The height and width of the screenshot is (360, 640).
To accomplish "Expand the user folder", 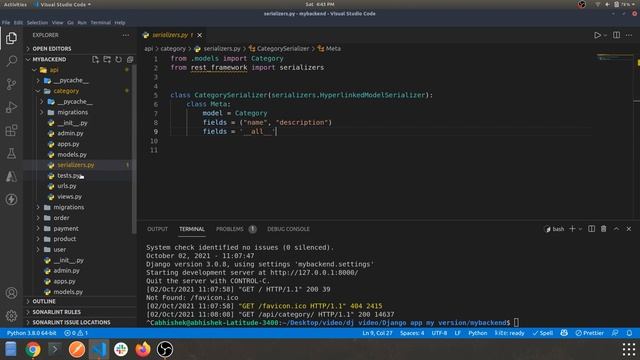I will click(60, 250).
